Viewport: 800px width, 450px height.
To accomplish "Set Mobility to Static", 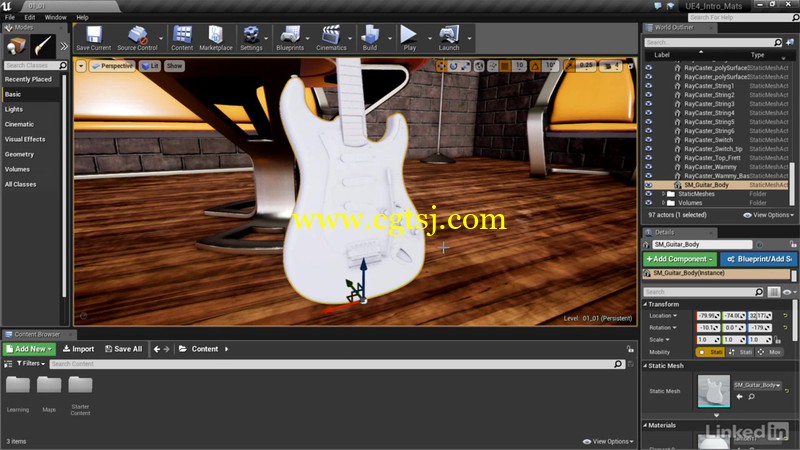I will pyautogui.click(x=710, y=352).
